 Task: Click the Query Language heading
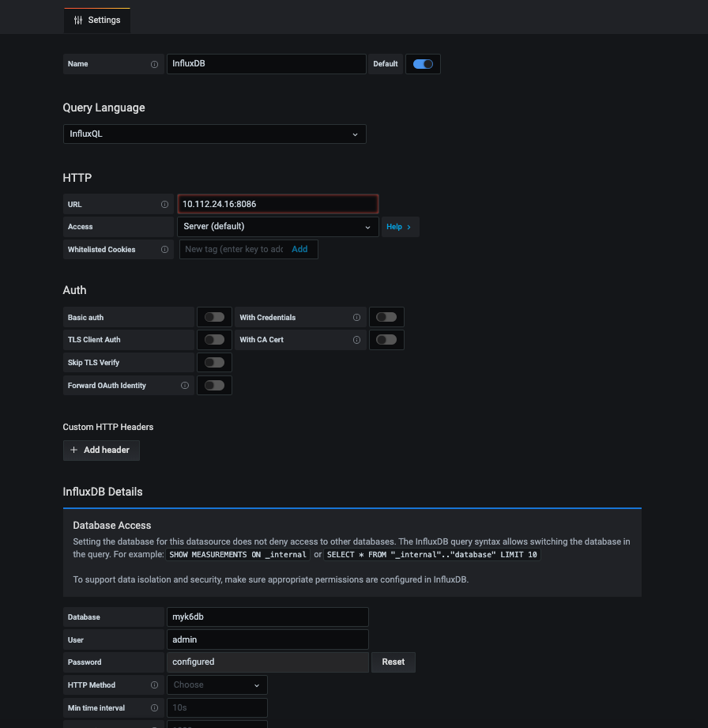[x=104, y=108]
